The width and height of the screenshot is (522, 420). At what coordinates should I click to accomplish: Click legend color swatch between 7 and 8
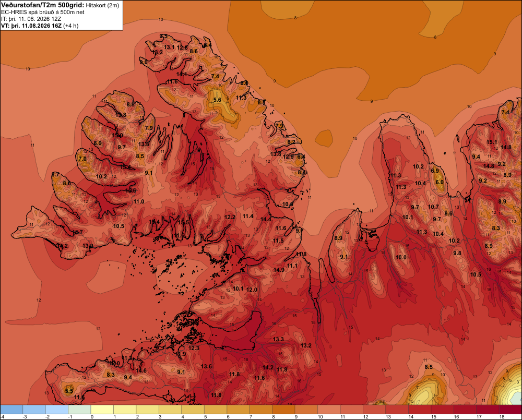[261, 410]
